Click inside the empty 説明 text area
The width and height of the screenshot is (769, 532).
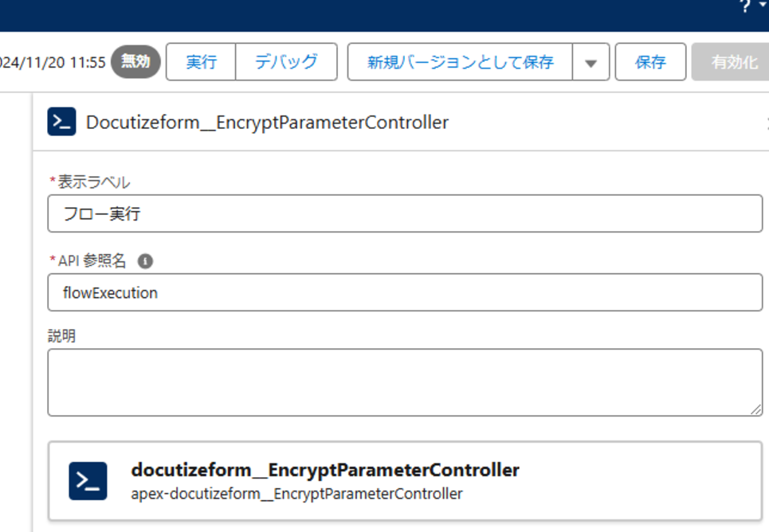click(405, 382)
